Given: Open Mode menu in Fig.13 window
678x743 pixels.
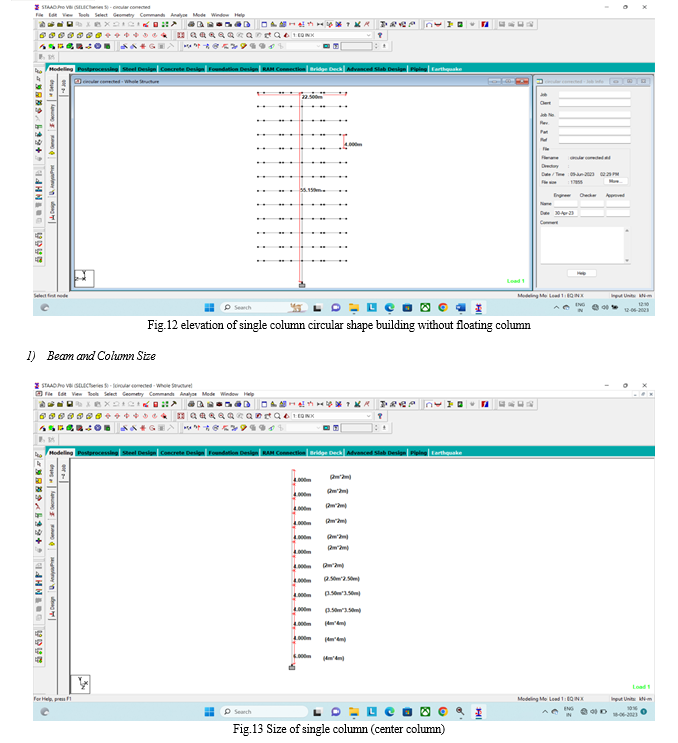Looking at the screenshot, I should 208,394.
